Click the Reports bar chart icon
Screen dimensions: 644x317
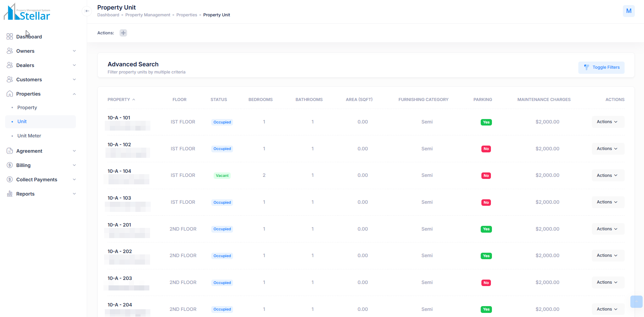[10, 194]
